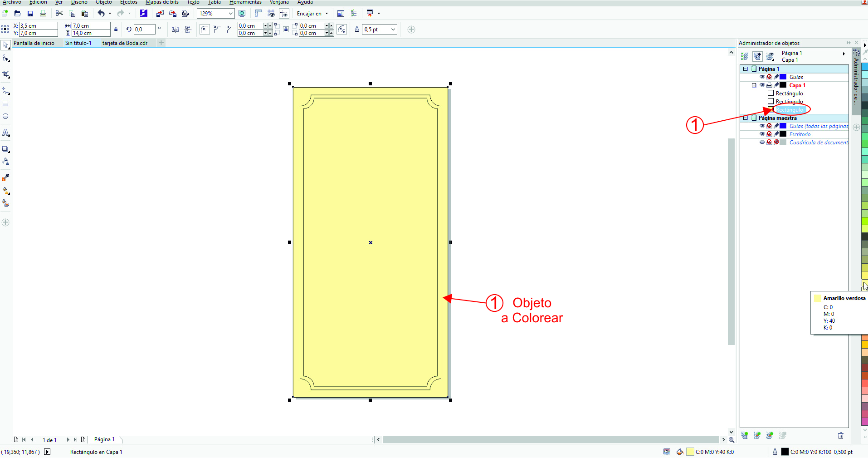The width and height of the screenshot is (868, 458).
Task: Select the Freehand drawing tool
Action: 5,91
